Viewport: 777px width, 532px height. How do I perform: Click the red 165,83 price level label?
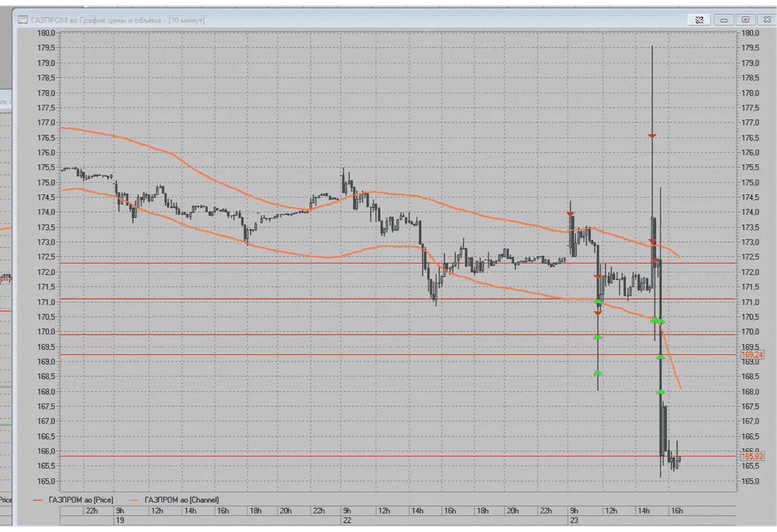click(x=752, y=456)
